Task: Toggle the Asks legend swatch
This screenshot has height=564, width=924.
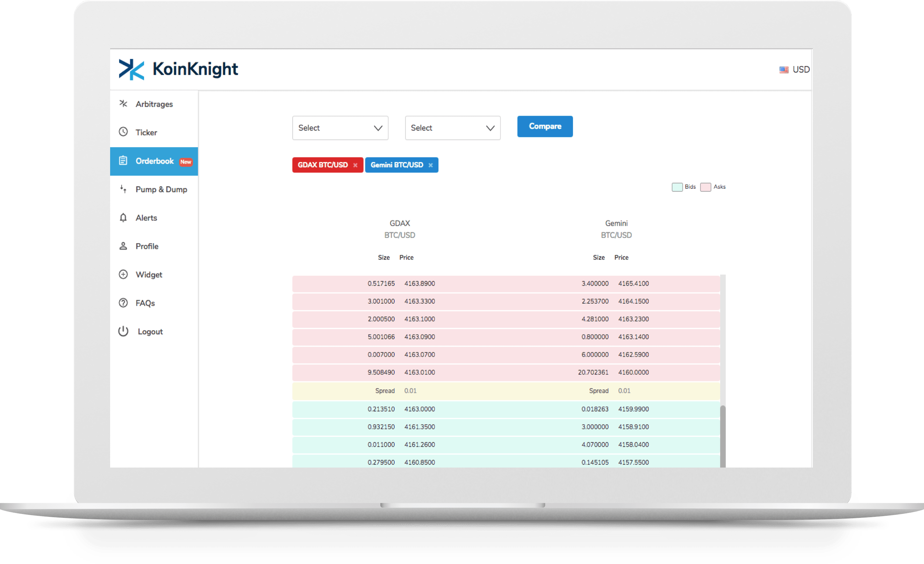Action: tap(705, 187)
